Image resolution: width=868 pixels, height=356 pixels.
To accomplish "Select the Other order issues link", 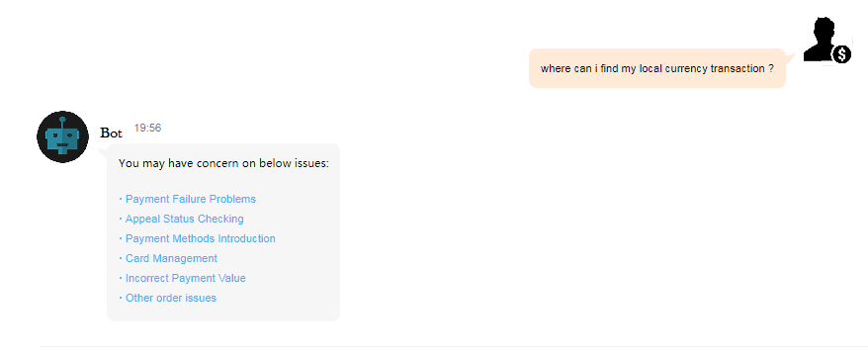I will 171,298.
